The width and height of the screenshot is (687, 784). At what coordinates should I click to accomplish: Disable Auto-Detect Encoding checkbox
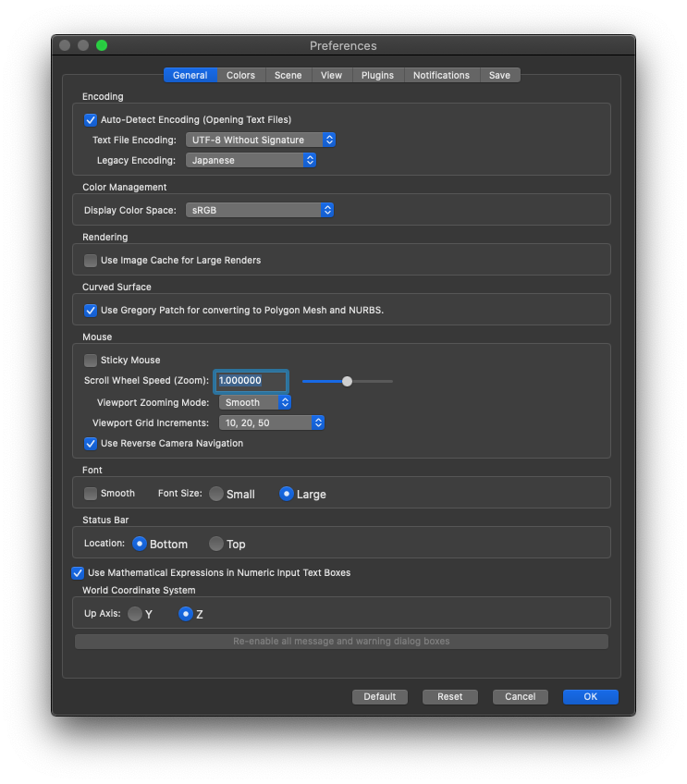coord(91,120)
